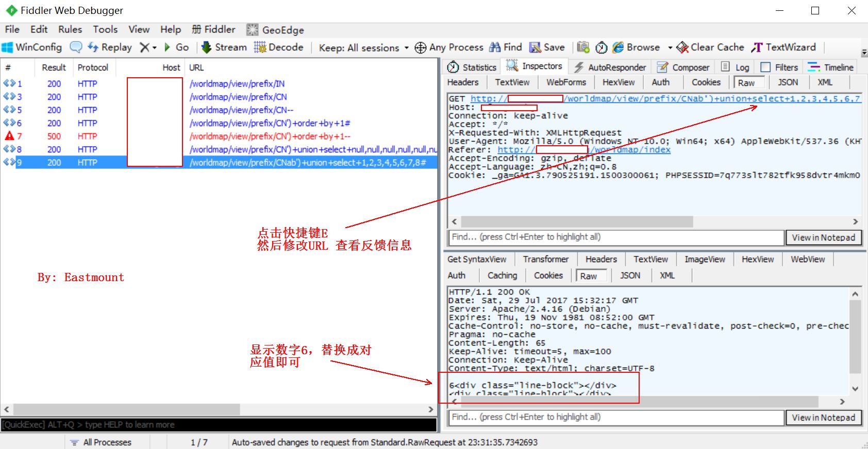Switch to the Statistics tab
868x449 pixels.
click(472, 67)
